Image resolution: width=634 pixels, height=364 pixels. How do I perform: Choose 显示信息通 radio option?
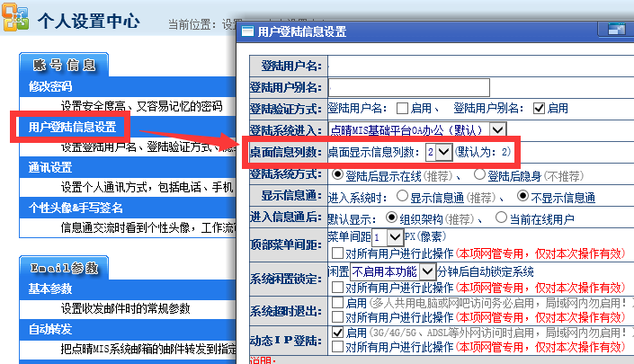pos(402,196)
